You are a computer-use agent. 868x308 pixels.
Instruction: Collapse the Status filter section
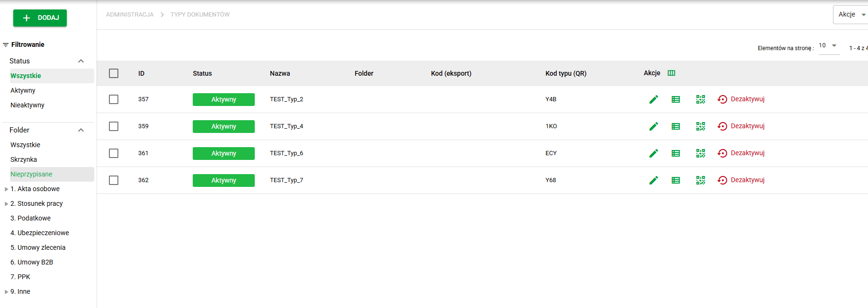[81, 61]
